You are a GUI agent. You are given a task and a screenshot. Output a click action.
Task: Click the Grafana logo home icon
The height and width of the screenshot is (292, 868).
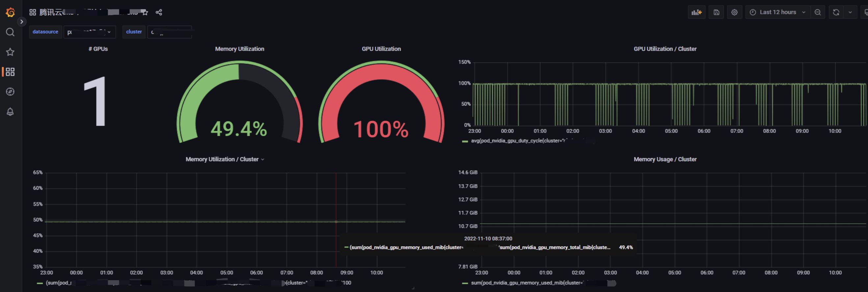(x=11, y=12)
